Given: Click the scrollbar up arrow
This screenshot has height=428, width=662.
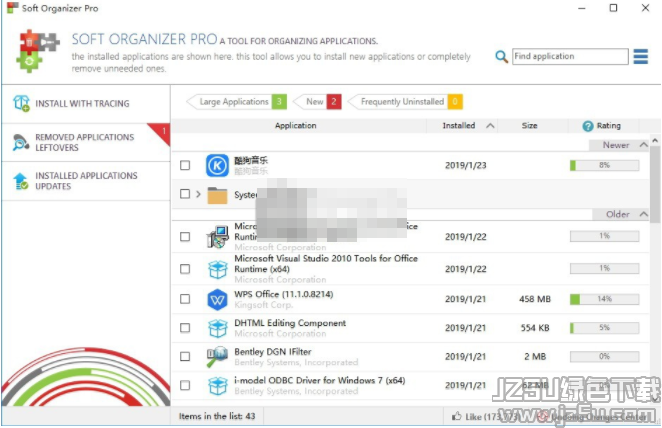Looking at the screenshot, I should (x=655, y=140).
